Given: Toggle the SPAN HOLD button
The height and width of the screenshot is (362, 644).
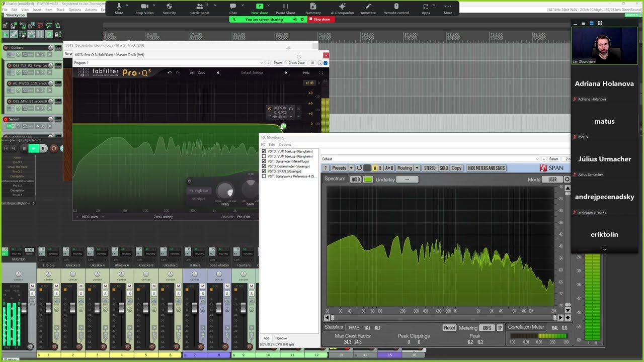Looking at the screenshot, I should tap(356, 179).
